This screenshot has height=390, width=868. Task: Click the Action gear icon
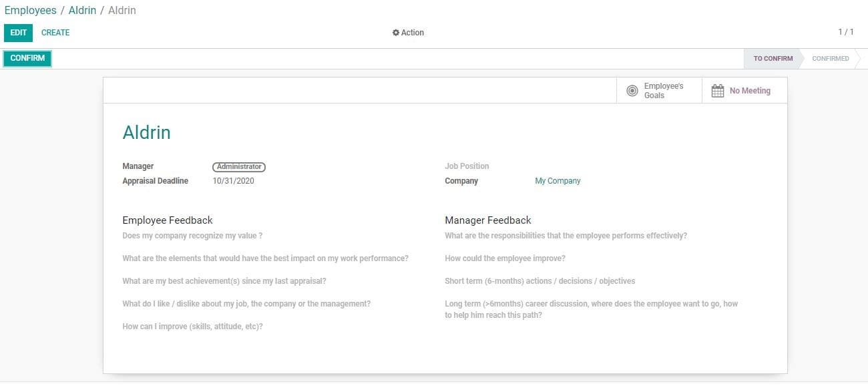point(396,33)
